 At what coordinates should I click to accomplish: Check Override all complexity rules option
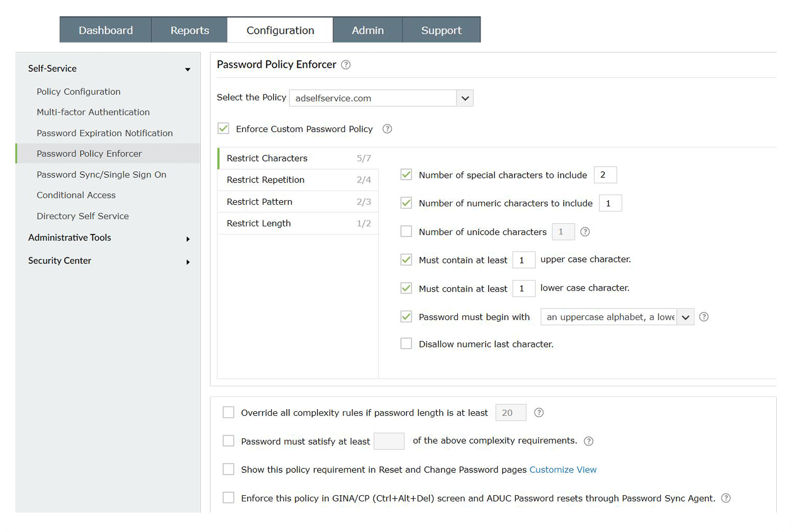pyautogui.click(x=228, y=412)
